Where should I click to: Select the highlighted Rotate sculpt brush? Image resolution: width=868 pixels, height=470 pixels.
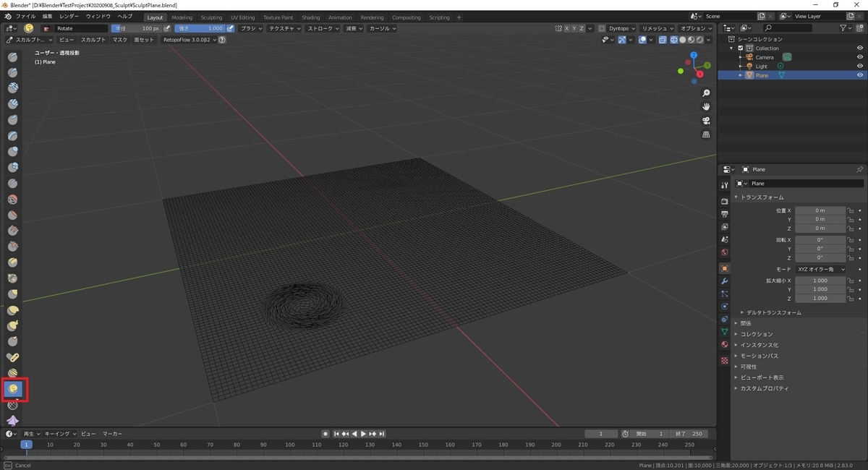pos(13,389)
